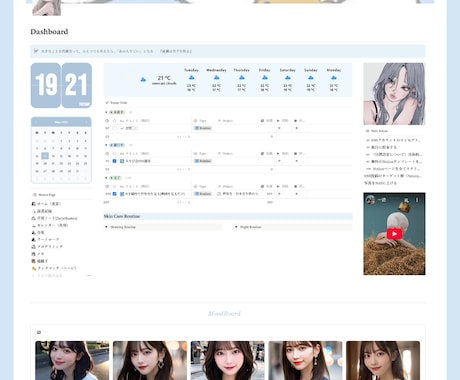Click the current weather cloud icon beside 21 °C
Screen dimensions: 460x380
[143, 79]
